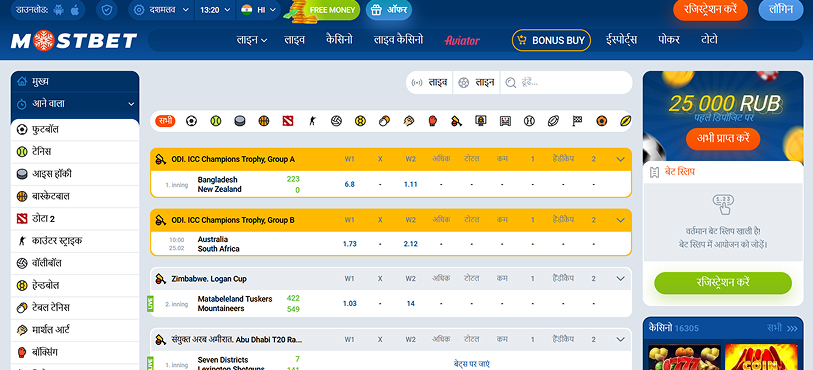Open the 13:20 time zone dropdown
This screenshot has height=370, width=813.
tap(215, 10)
